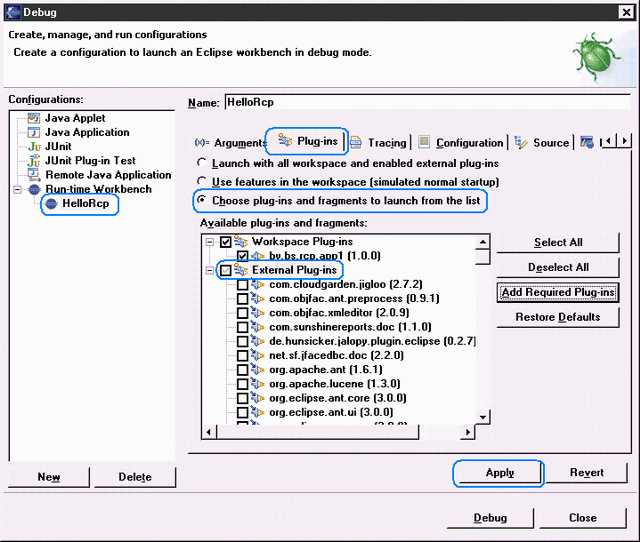
Task: Switch to the Tracing tab
Action: [378, 143]
